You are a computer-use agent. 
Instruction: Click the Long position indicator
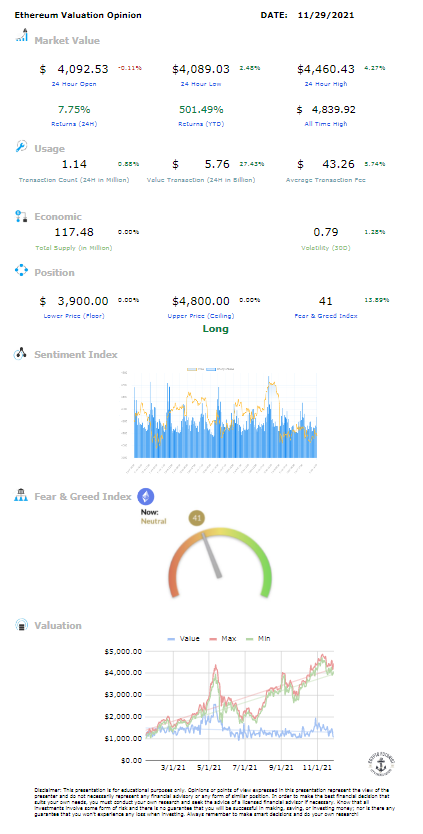pyautogui.click(x=215, y=329)
